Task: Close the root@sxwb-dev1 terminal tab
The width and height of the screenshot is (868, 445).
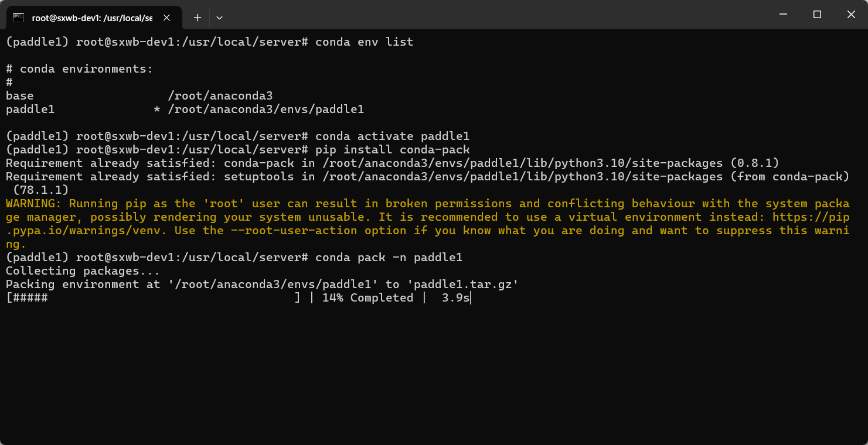Action: click(166, 18)
